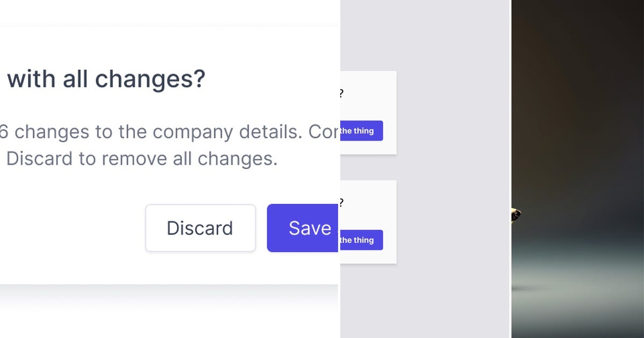Click the first small confirmation card
The image size is (644, 338).
coord(368,112)
